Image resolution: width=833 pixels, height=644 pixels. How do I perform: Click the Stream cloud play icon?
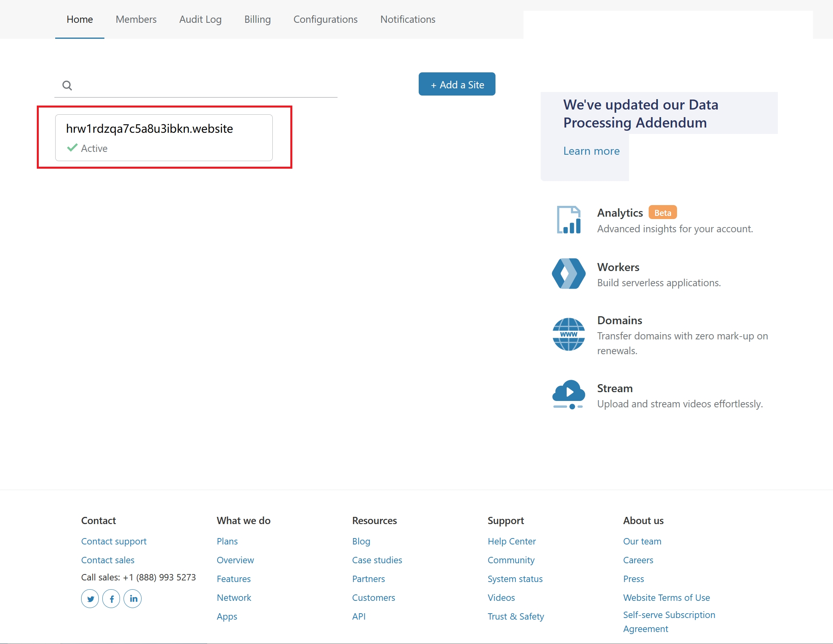pyautogui.click(x=568, y=394)
